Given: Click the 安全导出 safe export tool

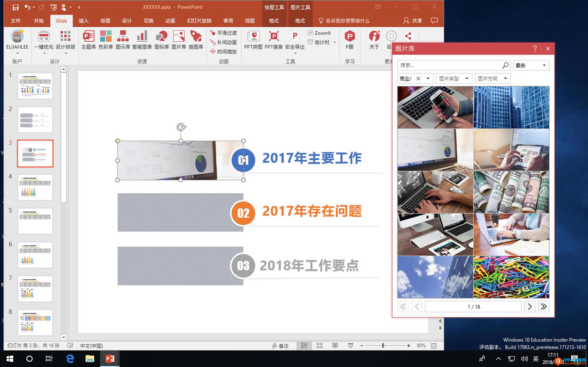Looking at the screenshot, I should click(294, 39).
